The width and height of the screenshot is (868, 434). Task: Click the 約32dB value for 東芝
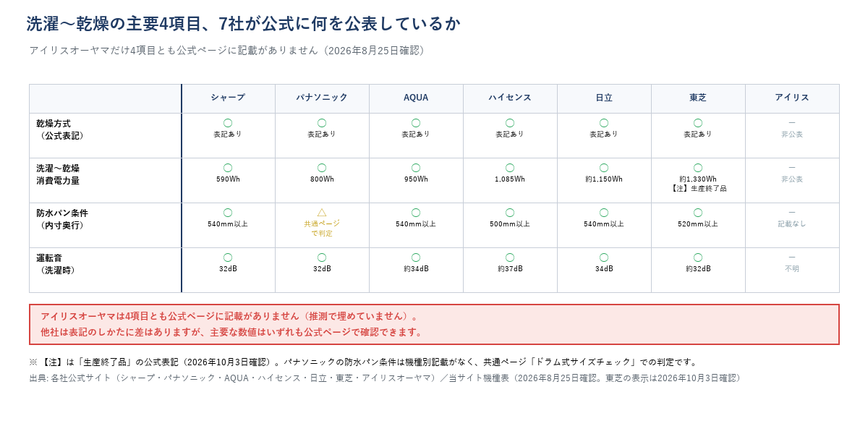698,269
